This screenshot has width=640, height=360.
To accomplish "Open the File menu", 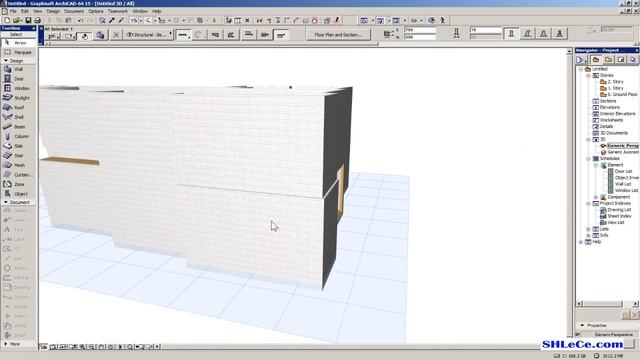I will tap(13, 11).
